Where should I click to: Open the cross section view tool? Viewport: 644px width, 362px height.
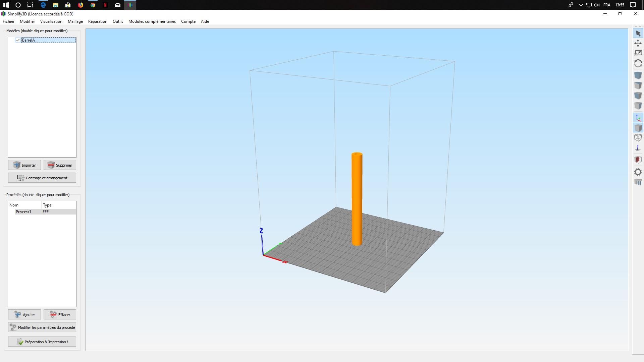pos(638,160)
